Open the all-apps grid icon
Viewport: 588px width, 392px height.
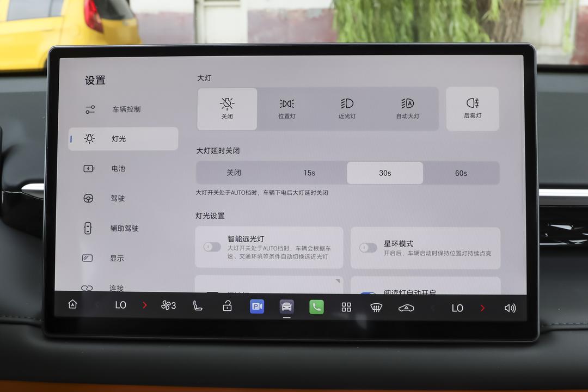[x=346, y=307]
